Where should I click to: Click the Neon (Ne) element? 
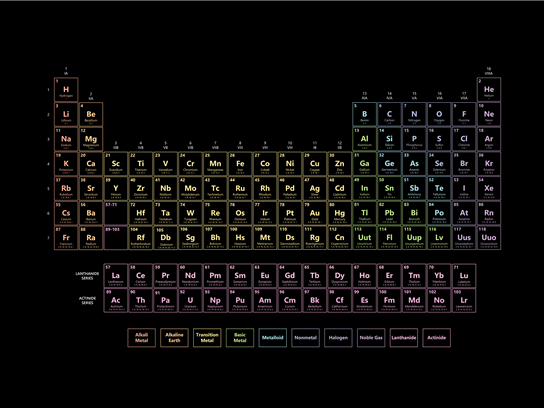pyautogui.click(x=489, y=114)
